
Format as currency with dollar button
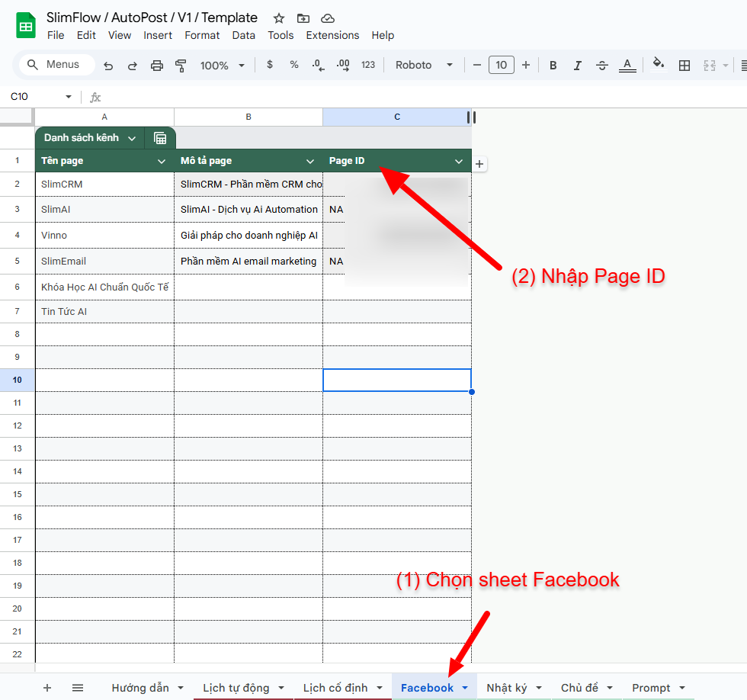click(x=270, y=66)
